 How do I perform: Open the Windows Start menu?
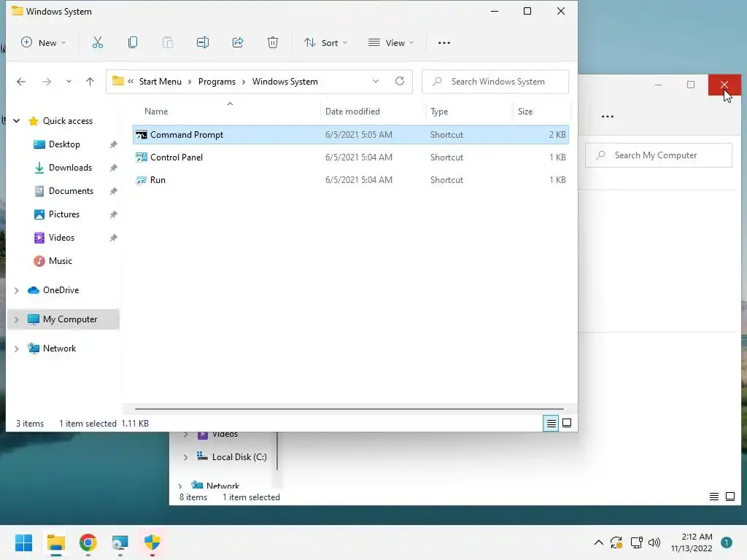pos(23,542)
